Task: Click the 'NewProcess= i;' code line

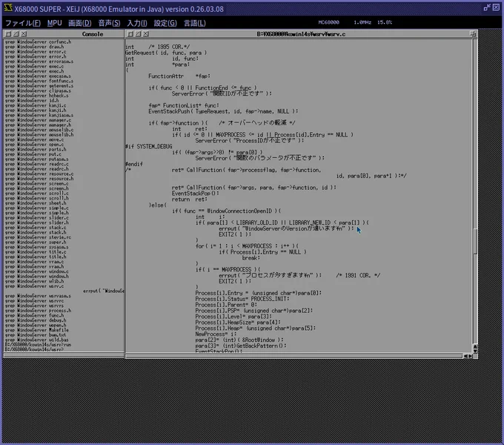Action: pyautogui.click(x=216, y=334)
